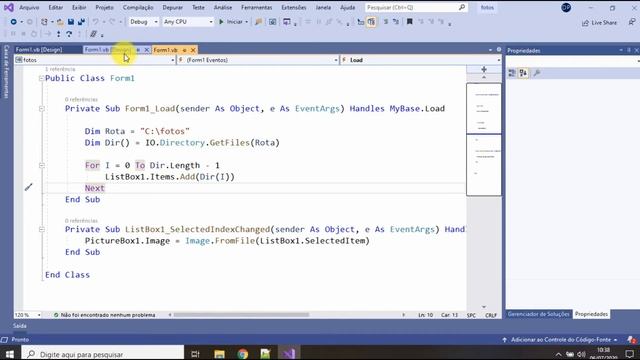Click the editor split plus icon
The image size is (640, 360).
coord(484,69)
